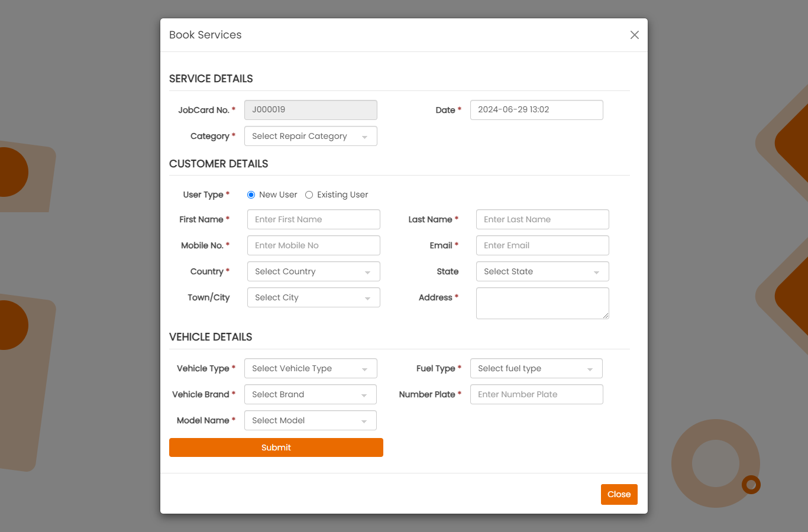Expand the Select fuel type dropdown
The image size is (808, 532).
536,368
